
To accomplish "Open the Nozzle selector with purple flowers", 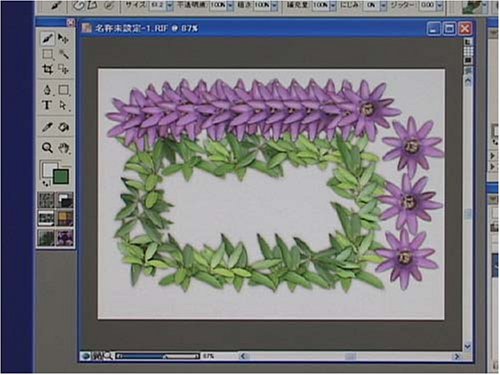I will click(x=65, y=237).
